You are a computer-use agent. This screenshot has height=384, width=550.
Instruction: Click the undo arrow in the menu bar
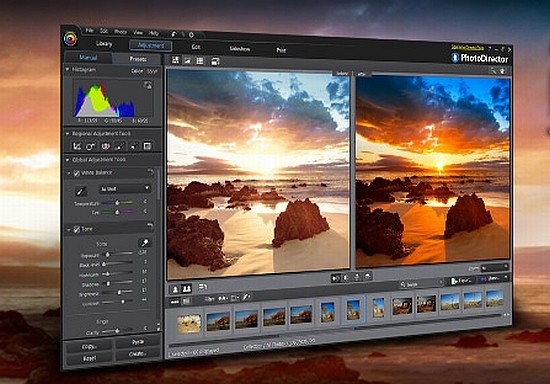click(174, 34)
